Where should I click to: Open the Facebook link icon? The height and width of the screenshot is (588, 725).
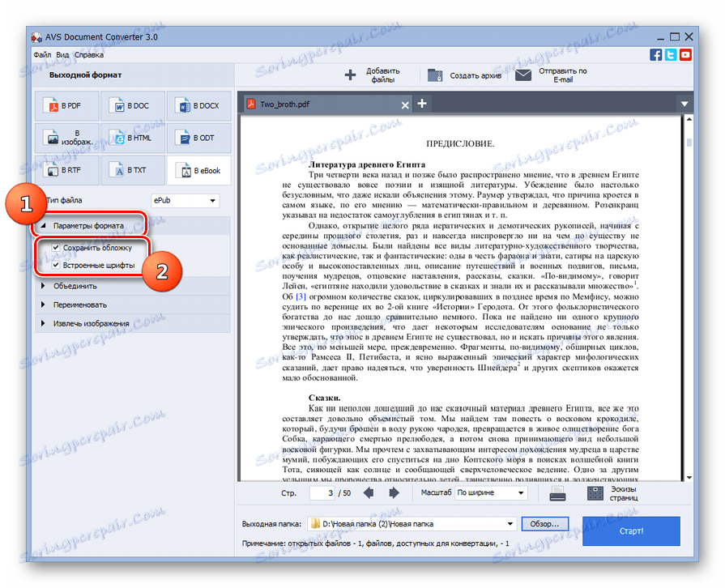[x=655, y=54]
